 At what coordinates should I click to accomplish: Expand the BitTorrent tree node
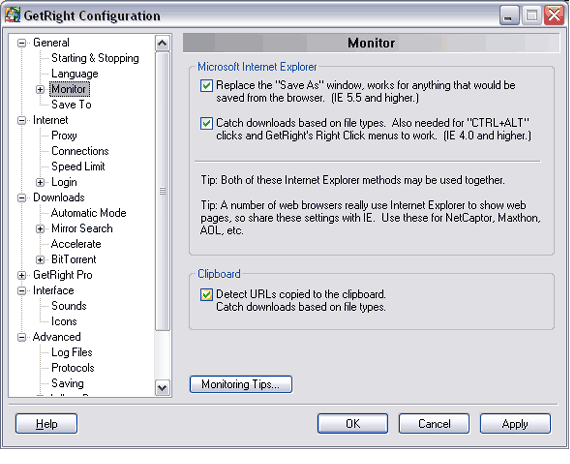pyautogui.click(x=40, y=260)
